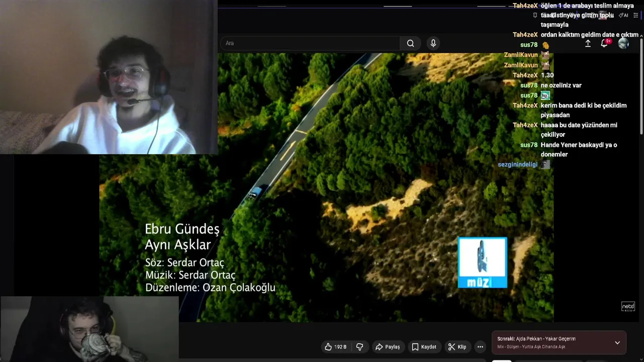Click the 'kerim bana dedi ki be çekildim' message
Screen dimensions: 644x362
coord(584,110)
